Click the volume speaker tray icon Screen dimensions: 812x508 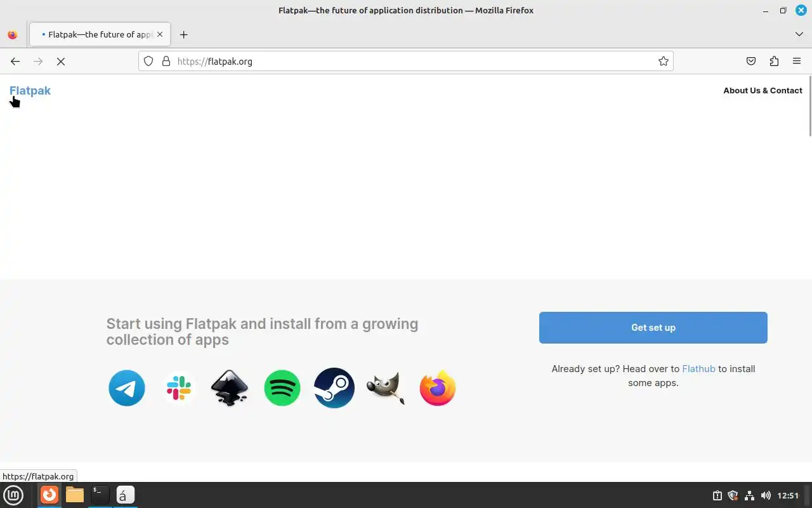[766, 496]
